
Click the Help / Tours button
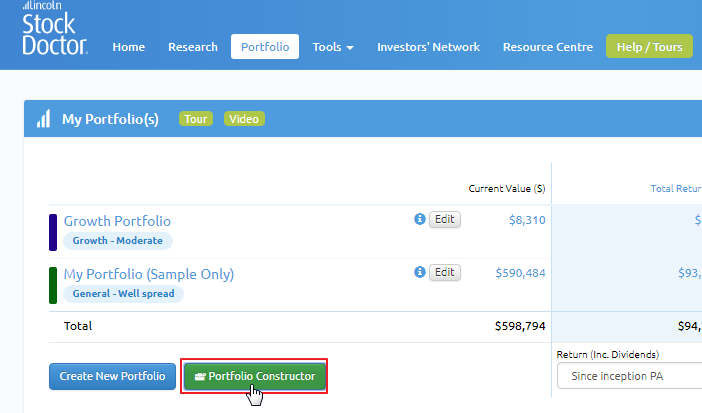click(649, 46)
